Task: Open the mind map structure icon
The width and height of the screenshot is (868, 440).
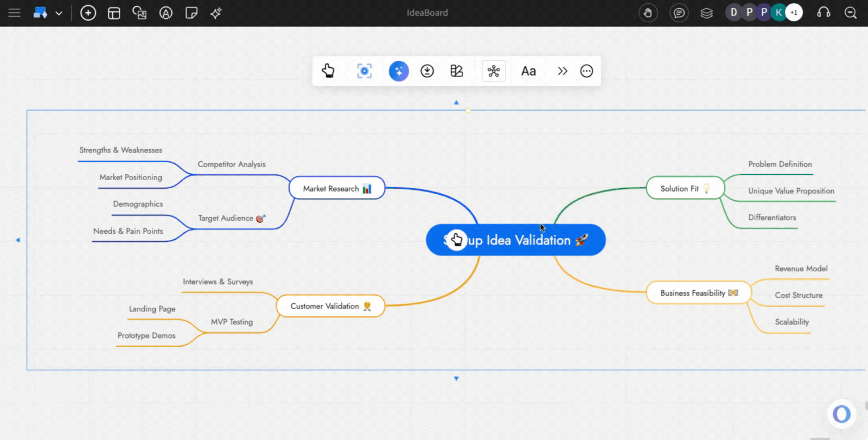Action: coord(494,71)
